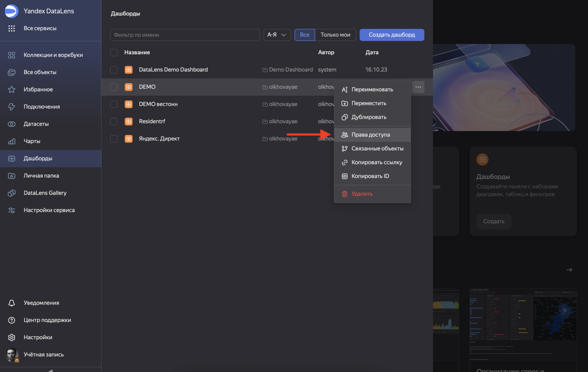Click the three-dot more button on DEMO row
The image size is (588, 372).
click(418, 87)
